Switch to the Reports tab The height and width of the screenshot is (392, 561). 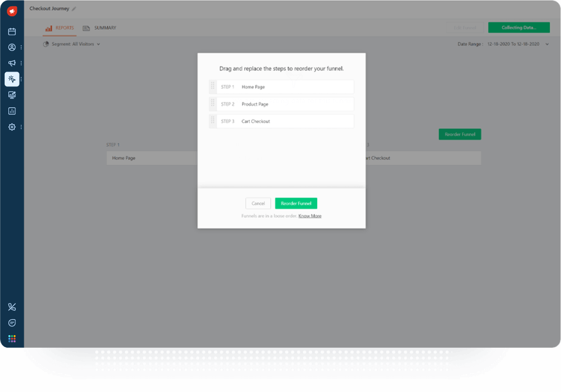60,28
